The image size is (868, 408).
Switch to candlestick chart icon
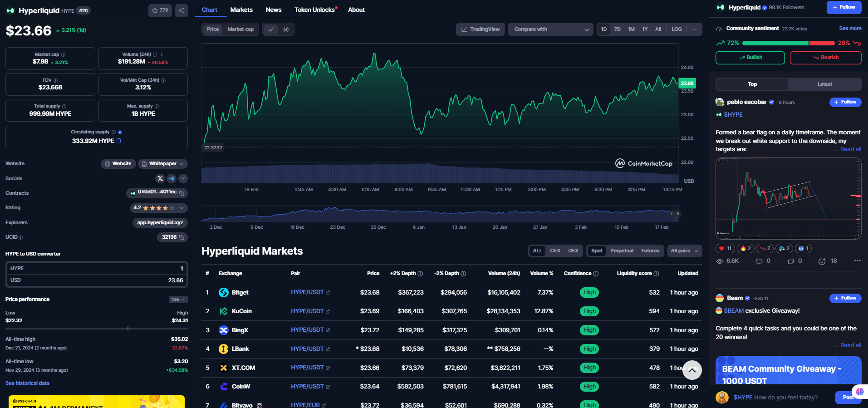(286, 29)
